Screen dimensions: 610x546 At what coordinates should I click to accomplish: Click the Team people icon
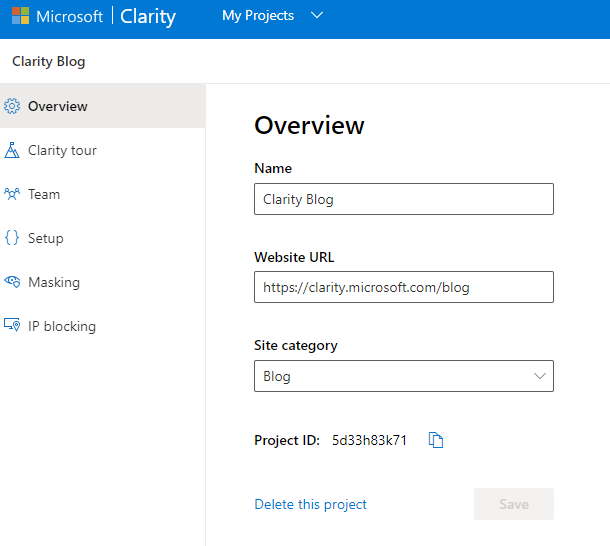(12, 194)
